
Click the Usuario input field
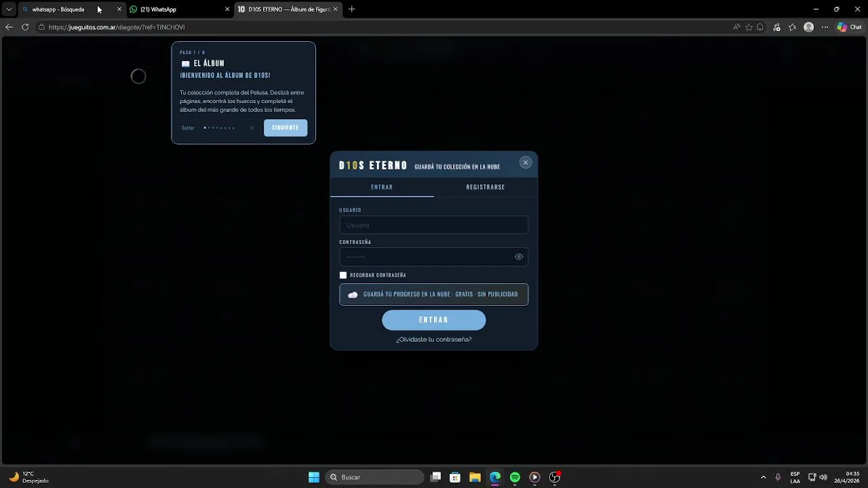[434, 225]
